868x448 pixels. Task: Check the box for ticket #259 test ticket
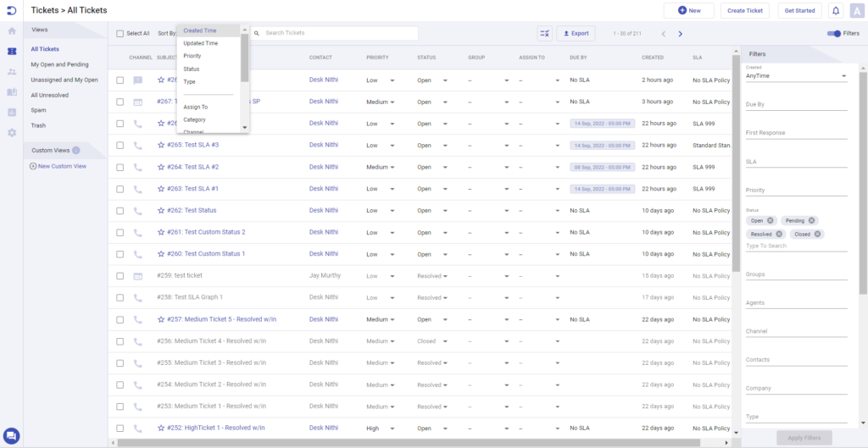tap(120, 276)
